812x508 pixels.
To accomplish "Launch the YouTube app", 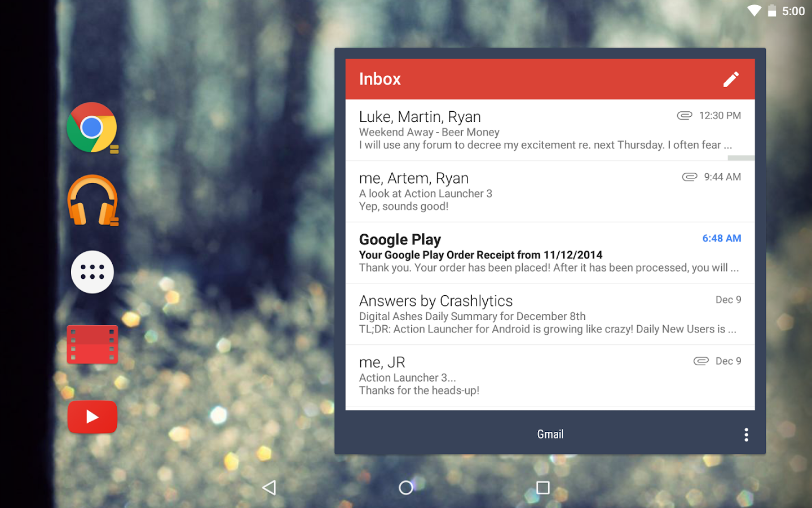I will point(92,417).
